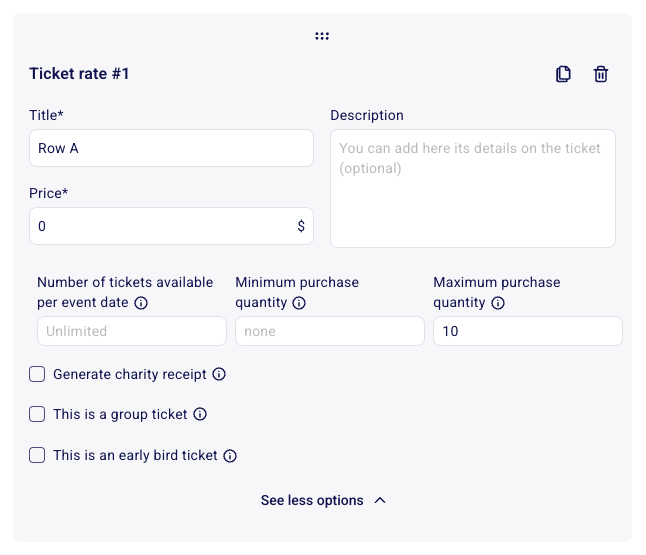Viewport: 646px width, 555px height.
Task: Focus the Title field containing Row A
Action: (171, 148)
